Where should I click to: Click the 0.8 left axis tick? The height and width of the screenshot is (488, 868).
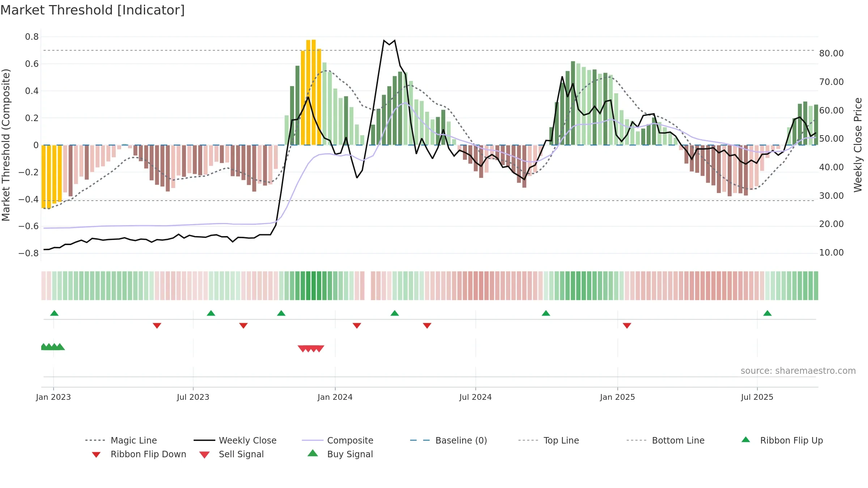(x=32, y=37)
